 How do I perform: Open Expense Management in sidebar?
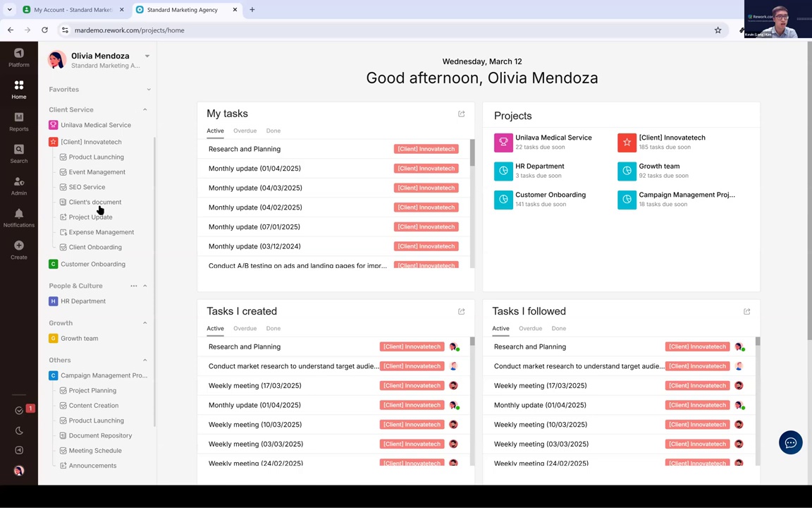pos(101,232)
